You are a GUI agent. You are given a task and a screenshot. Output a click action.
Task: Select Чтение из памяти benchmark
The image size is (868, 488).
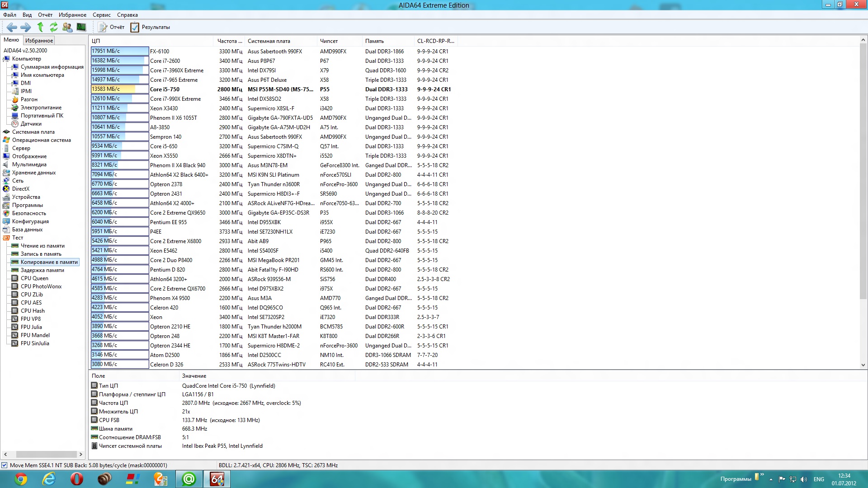[x=42, y=246]
